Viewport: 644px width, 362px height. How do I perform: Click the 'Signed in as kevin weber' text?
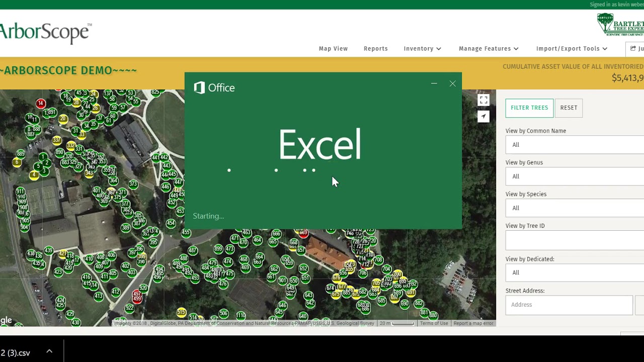point(617,5)
